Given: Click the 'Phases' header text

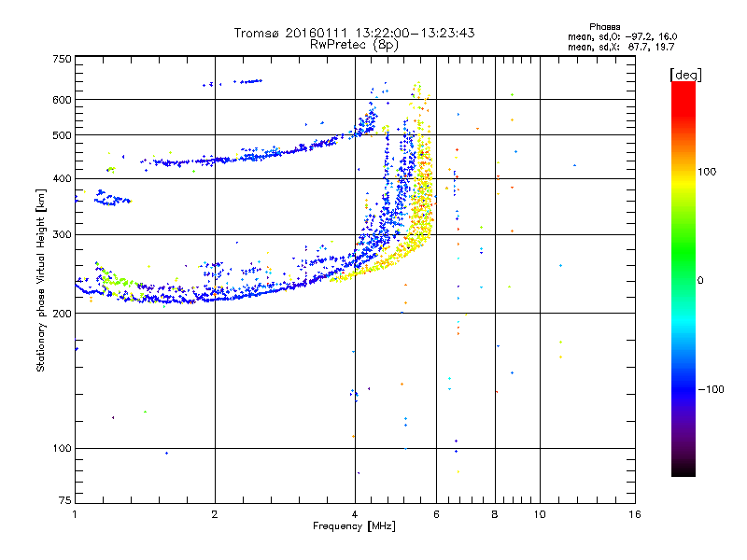Looking at the screenshot, I should [x=604, y=27].
